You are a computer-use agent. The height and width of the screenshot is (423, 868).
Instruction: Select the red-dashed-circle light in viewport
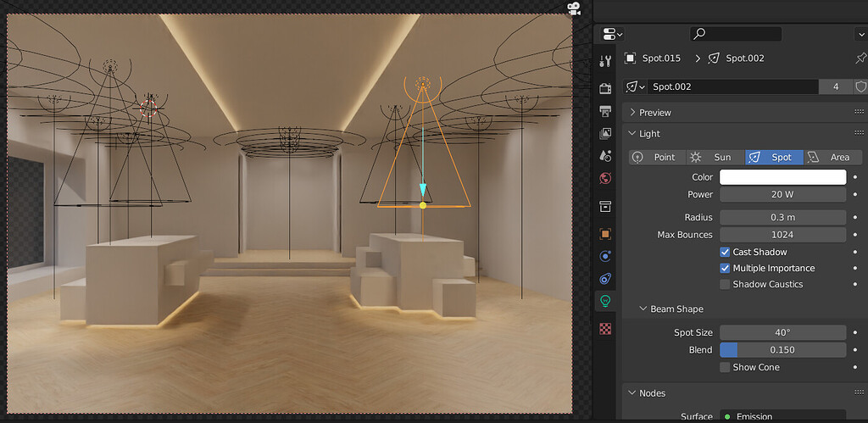(x=148, y=108)
